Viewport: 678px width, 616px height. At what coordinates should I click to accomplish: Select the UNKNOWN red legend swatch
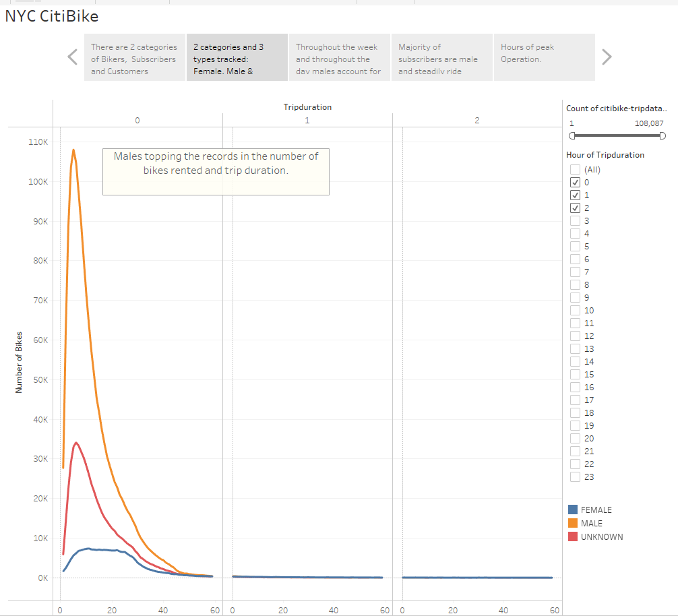(573, 536)
